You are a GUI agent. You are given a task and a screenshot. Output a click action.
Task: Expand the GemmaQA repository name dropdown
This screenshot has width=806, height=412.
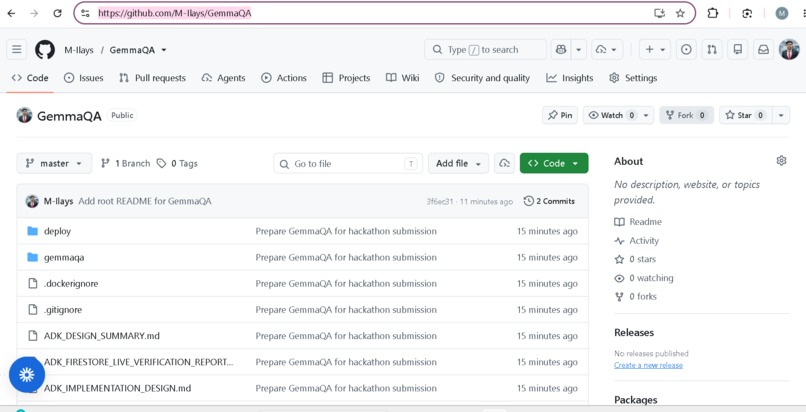164,50
